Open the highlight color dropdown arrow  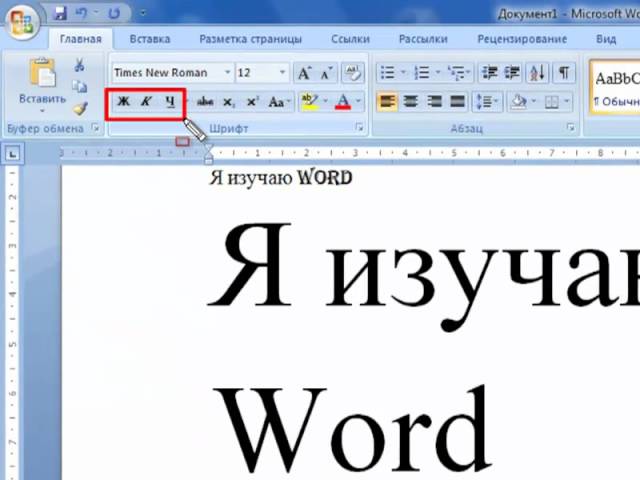pos(326,101)
